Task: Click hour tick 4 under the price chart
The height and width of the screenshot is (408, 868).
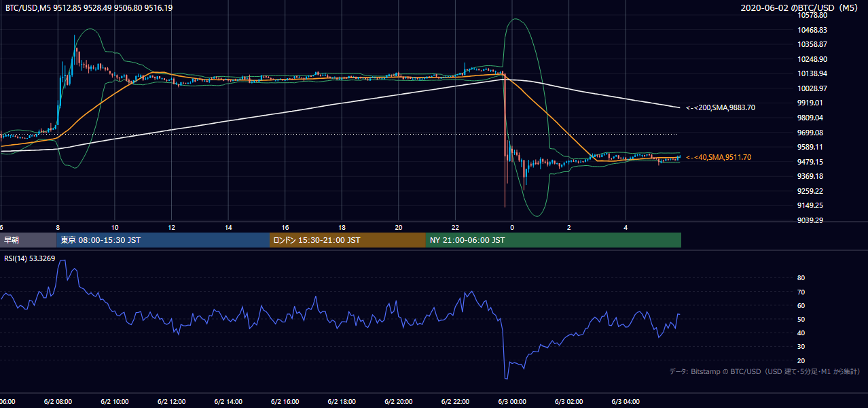Action: (626, 227)
